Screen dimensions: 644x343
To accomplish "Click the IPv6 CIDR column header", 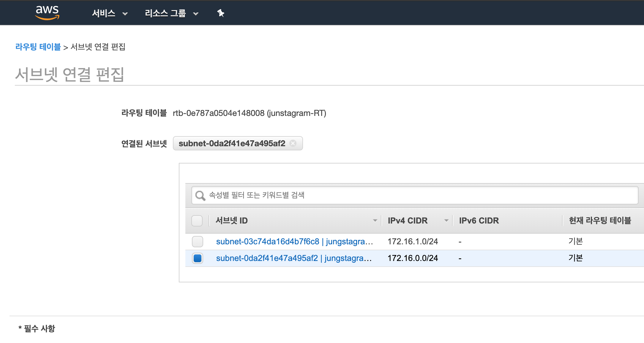I will click(x=479, y=221).
